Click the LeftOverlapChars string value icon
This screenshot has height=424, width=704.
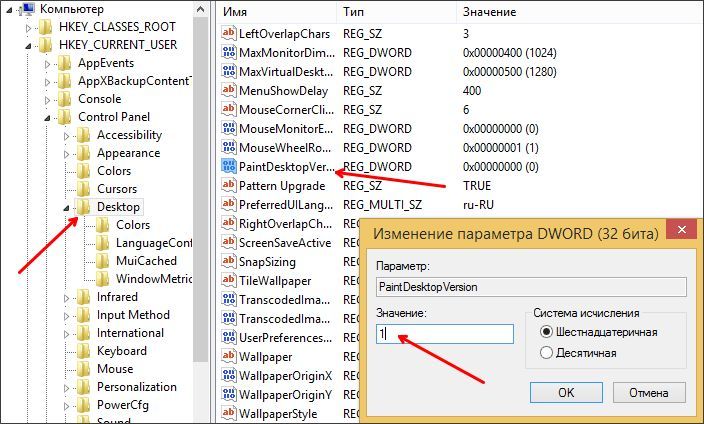(x=229, y=33)
